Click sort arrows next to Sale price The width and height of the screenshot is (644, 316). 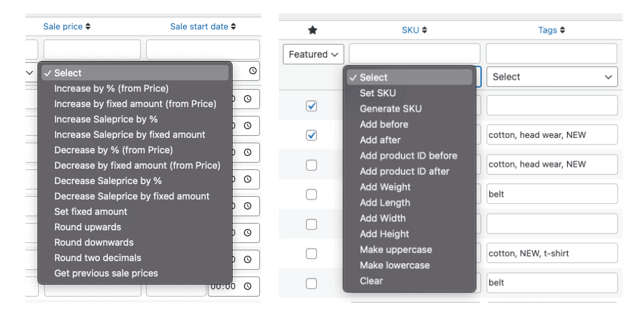click(x=88, y=27)
